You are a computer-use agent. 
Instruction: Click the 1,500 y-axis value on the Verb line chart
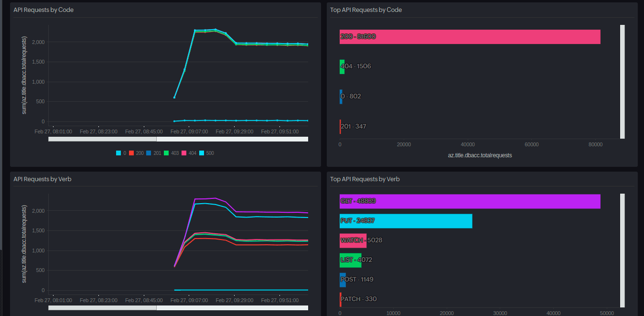coord(39,231)
